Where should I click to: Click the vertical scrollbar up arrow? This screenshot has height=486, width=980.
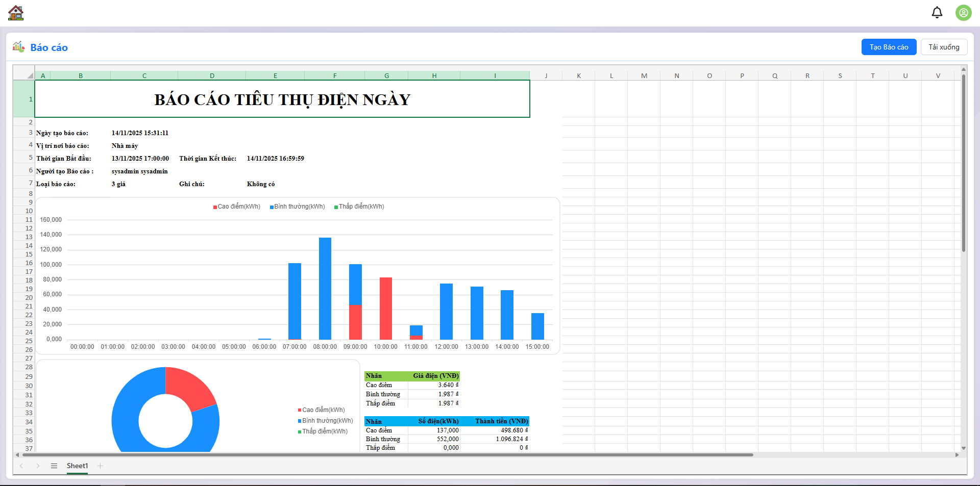[963, 69]
